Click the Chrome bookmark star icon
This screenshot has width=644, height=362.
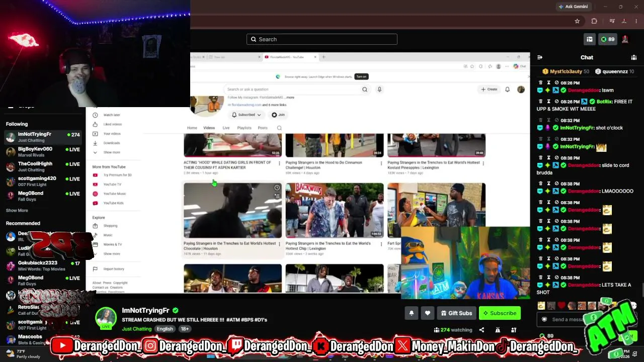pos(577,21)
